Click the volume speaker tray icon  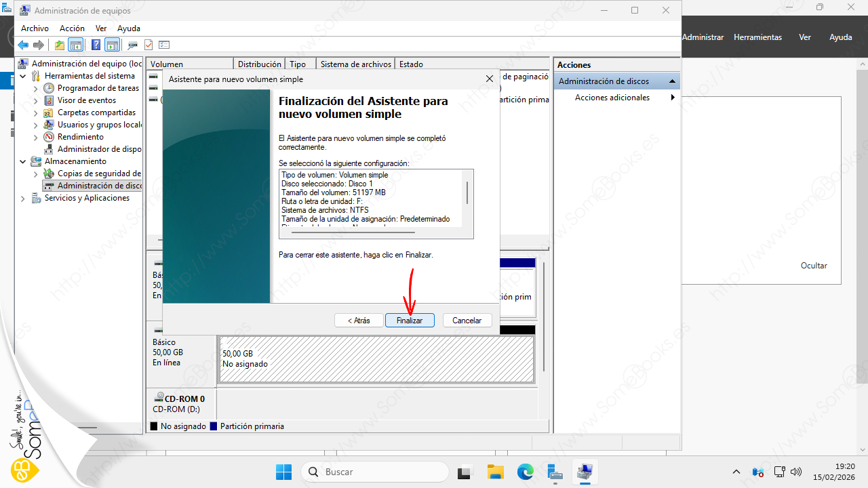click(797, 472)
